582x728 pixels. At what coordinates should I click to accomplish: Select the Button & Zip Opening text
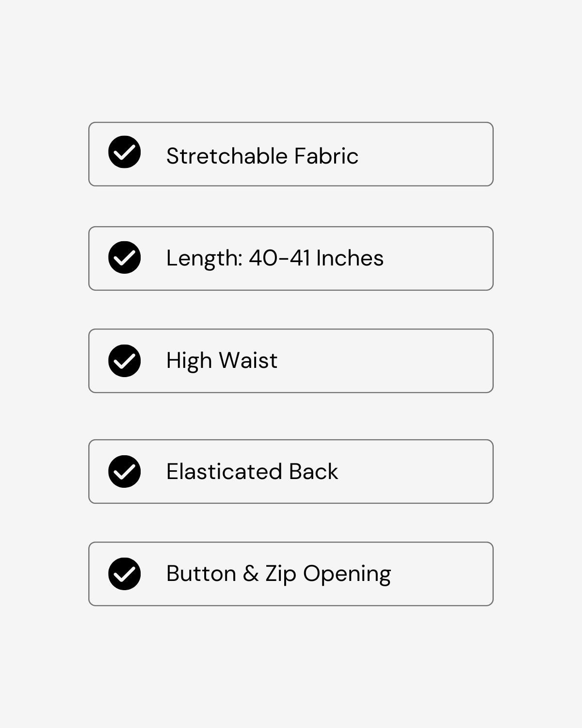click(278, 574)
